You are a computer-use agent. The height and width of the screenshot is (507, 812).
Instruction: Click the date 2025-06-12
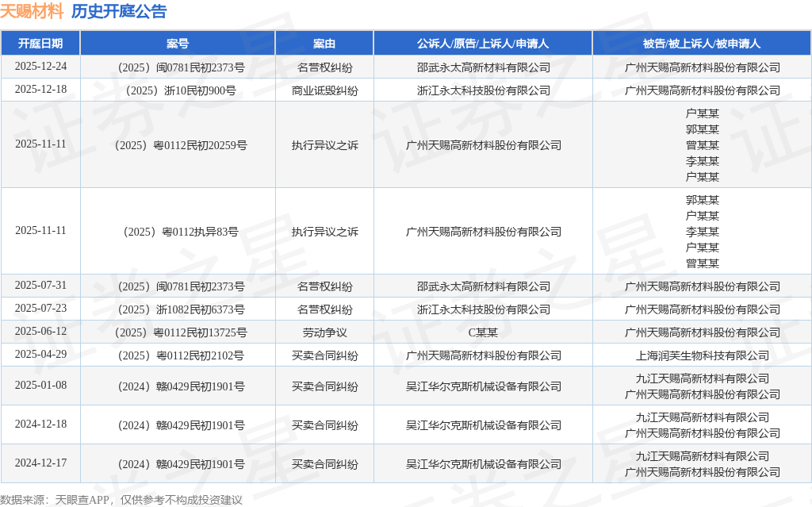[40, 331]
